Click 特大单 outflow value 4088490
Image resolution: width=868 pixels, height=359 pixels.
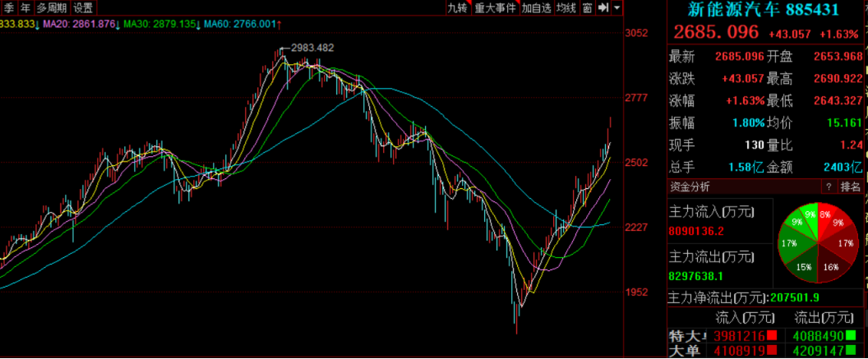(x=818, y=336)
